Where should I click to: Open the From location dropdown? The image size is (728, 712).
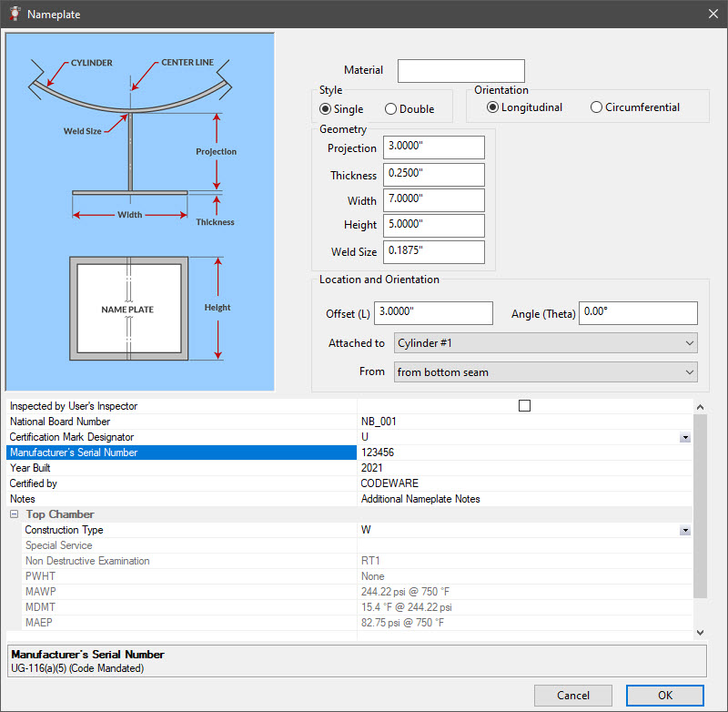pos(545,372)
